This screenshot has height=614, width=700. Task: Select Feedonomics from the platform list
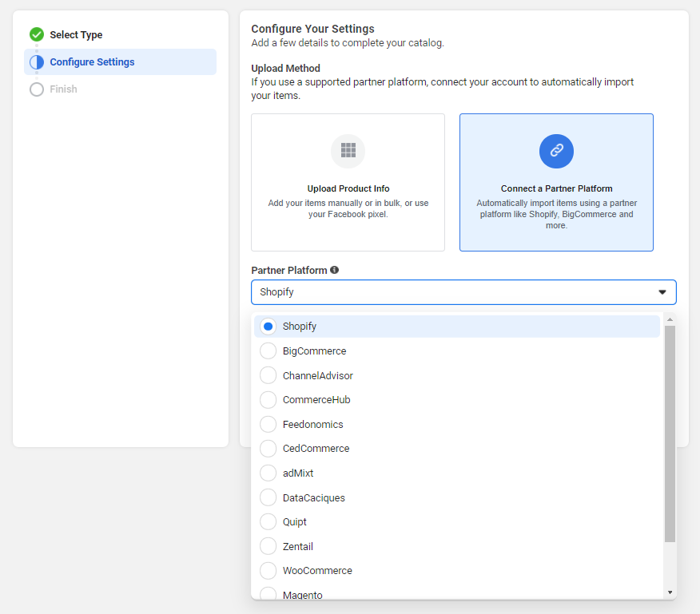(268, 425)
